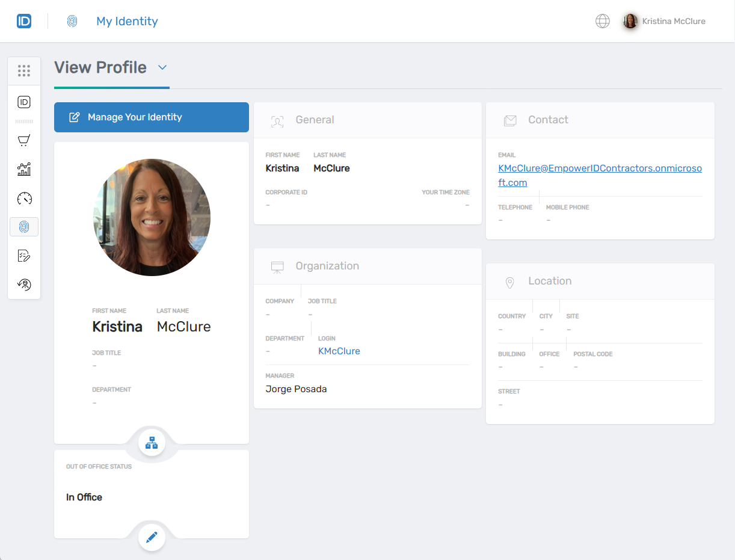The image size is (735, 560).
Task: Click the large circular profile photo
Action: tap(152, 218)
